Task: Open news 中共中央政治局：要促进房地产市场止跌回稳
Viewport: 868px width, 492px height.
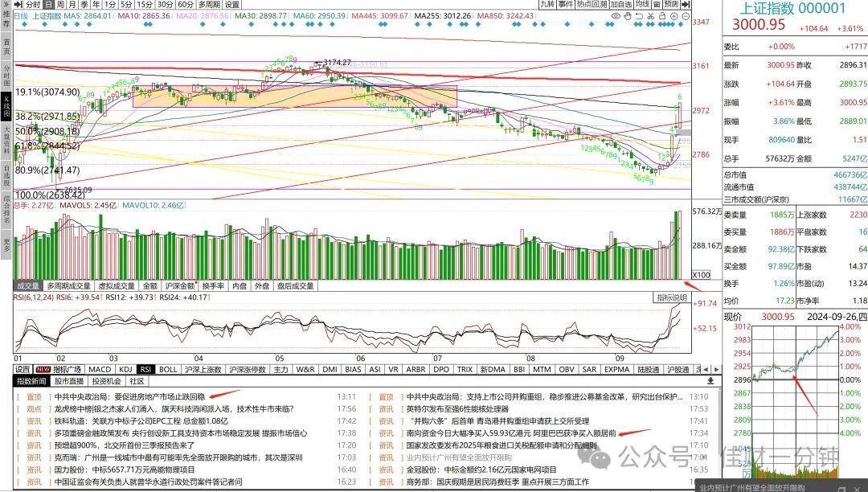Action: pyautogui.click(x=129, y=397)
